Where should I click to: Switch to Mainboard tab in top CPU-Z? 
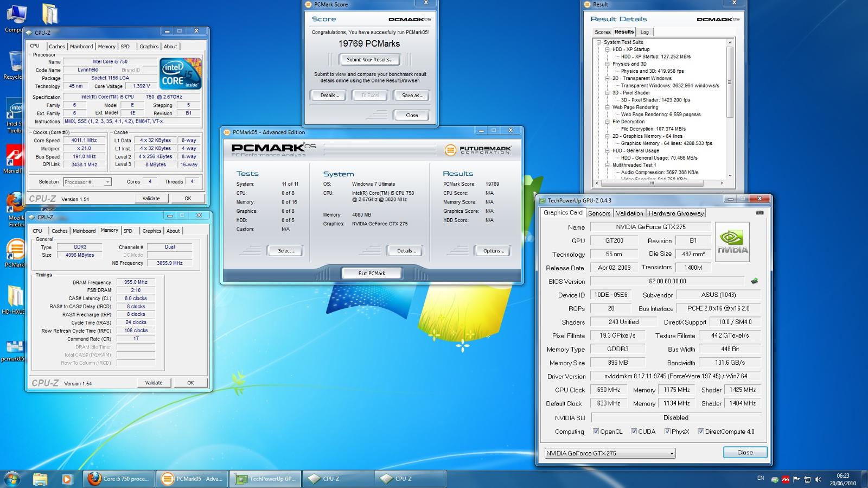(x=81, y=47)
